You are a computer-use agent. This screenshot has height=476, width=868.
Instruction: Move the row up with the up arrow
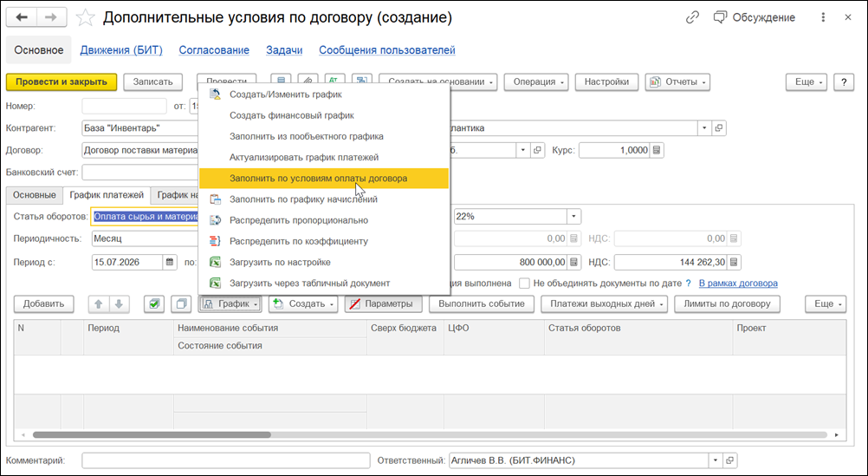[99, 303]
